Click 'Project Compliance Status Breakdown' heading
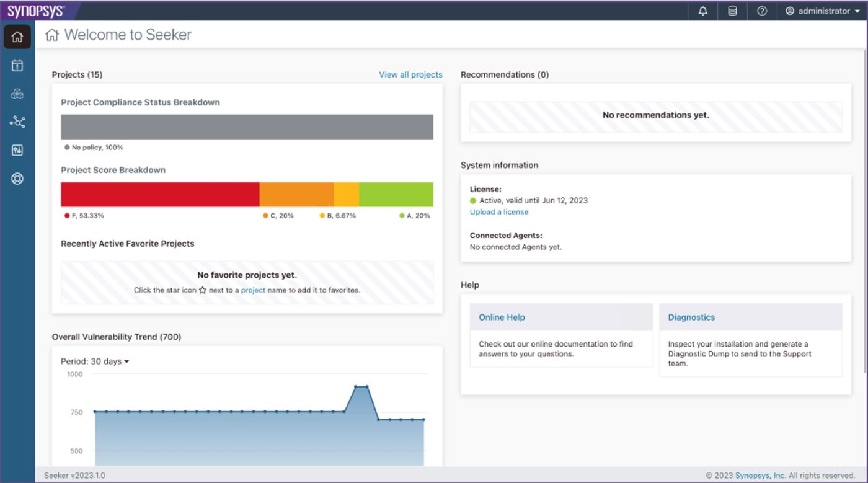 pyautogui.click(x=140, y=102)
